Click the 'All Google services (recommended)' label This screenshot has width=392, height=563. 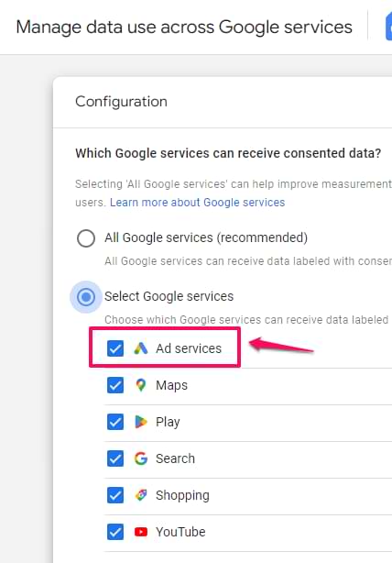(x=206, y=237)
